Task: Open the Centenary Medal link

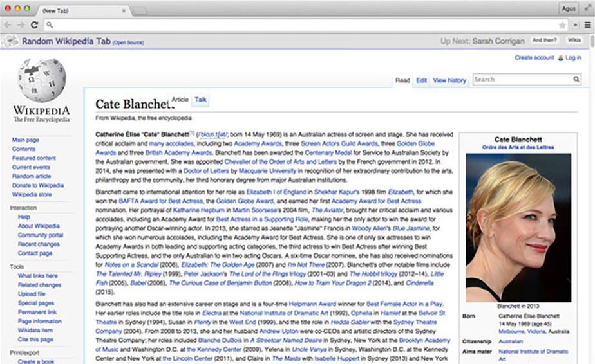Action: (328, 153)
